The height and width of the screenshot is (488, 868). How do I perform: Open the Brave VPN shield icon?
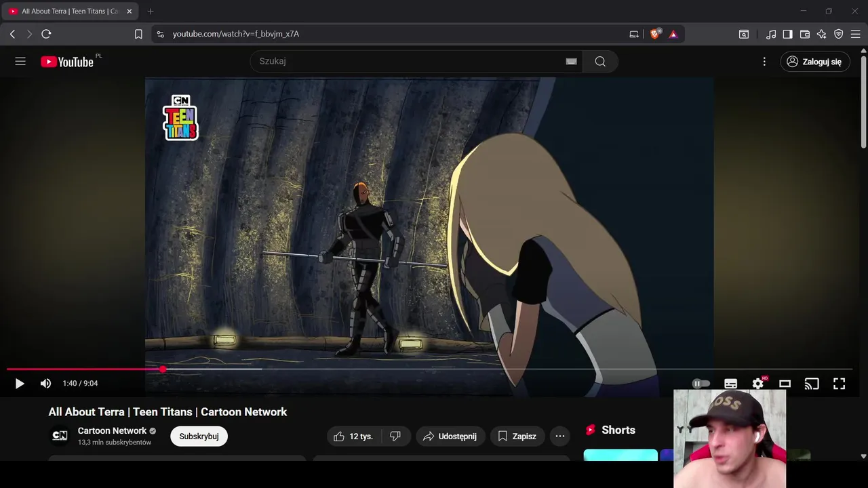tap(839, 34)
